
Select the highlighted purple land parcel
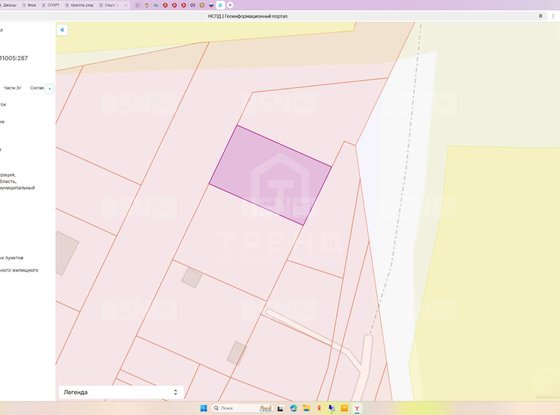(x=270, y=175)
